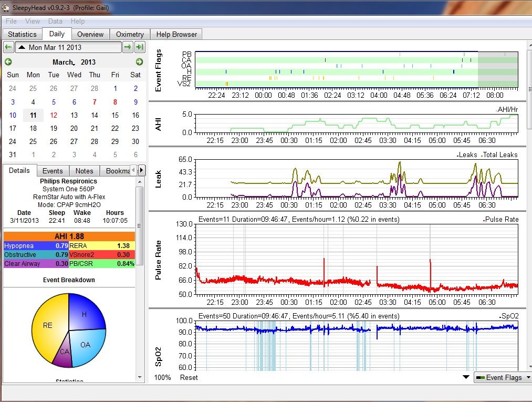Click the Pulse Rate legend label

[x=501, y=219]
